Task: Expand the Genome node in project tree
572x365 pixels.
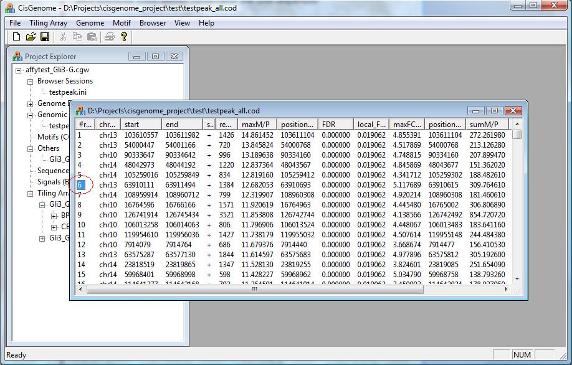Action: tap(30, 104)
